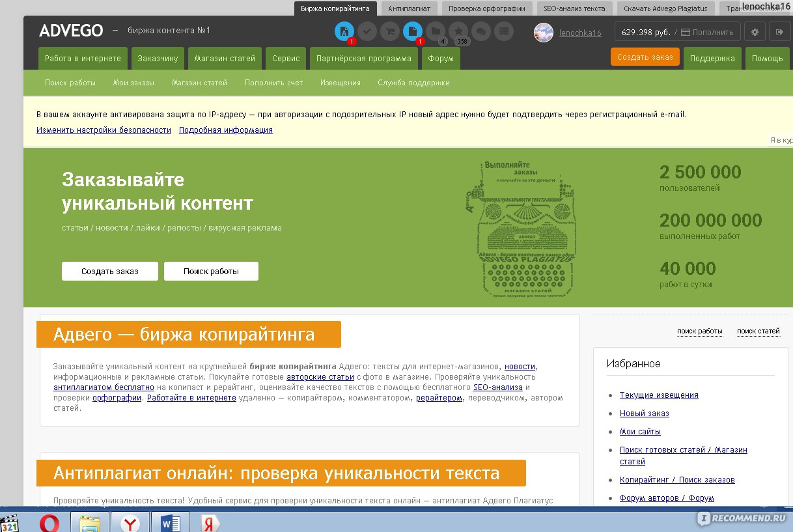Select Магазин статей in green submenu
This screenshot has height=532, width=793.
pyautogui.click(x=199, y=83)
